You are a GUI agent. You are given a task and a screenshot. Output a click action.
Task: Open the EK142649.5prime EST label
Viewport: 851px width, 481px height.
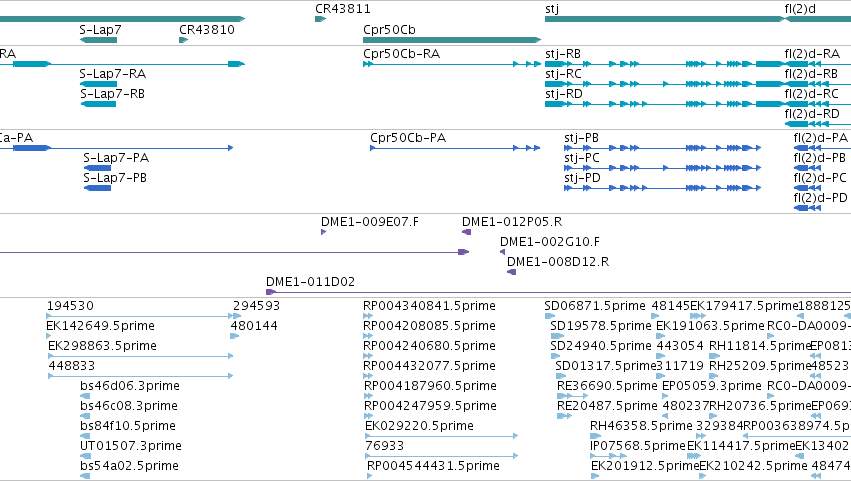100,326
